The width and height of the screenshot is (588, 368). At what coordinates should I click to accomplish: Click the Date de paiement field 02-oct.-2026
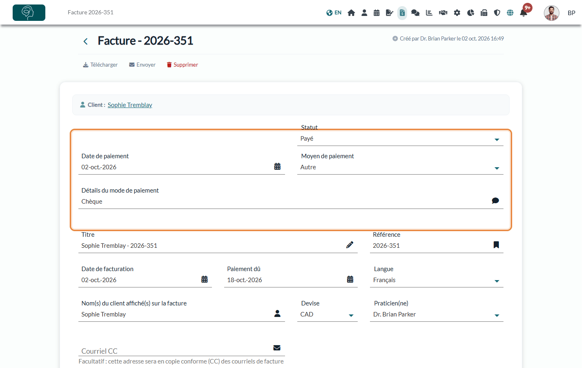182,167
